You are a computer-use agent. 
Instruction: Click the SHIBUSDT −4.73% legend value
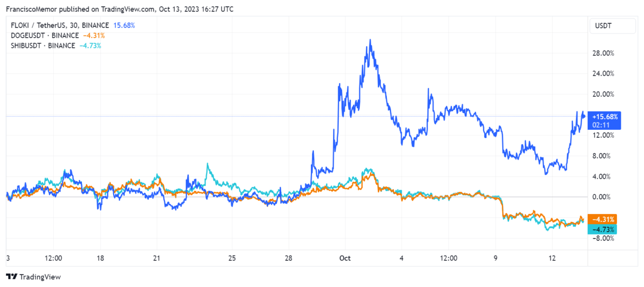[90, 46]
